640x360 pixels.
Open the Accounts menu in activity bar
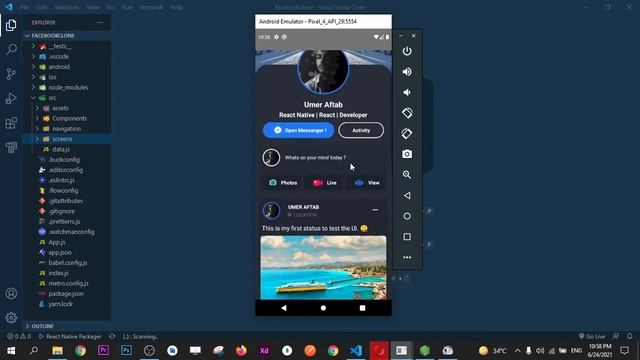click(x=11, y=293)
